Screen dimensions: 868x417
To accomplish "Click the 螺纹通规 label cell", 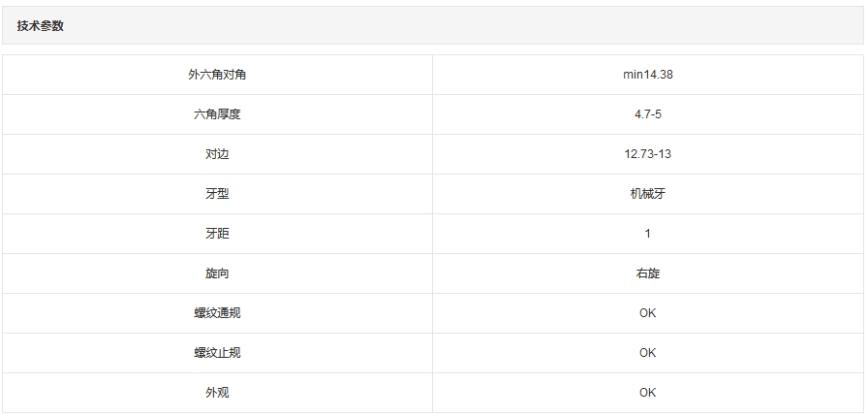I will [217, 313].
